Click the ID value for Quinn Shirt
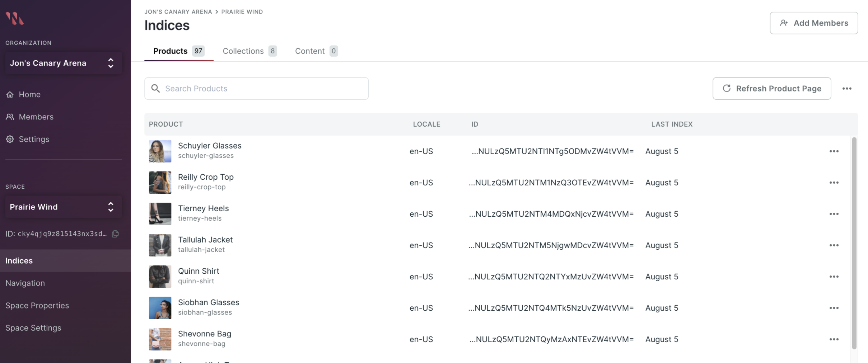 (551, 277)
